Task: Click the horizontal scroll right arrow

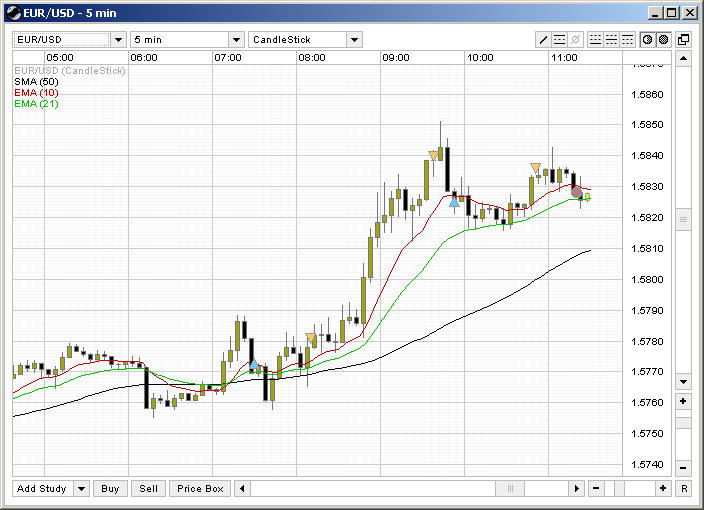Action: click(576, 488)
